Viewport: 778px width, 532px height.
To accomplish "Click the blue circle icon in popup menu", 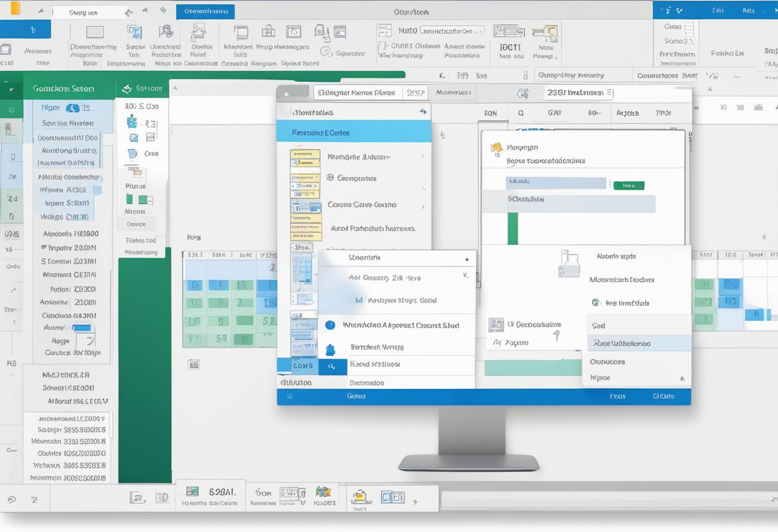I will (330, 325).
